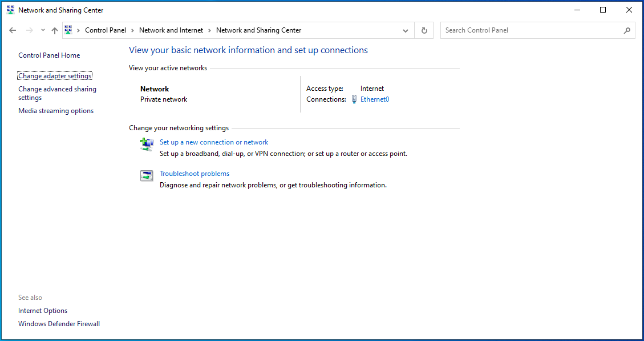Click the Back navigation arrow

click(x=13, y=30)
